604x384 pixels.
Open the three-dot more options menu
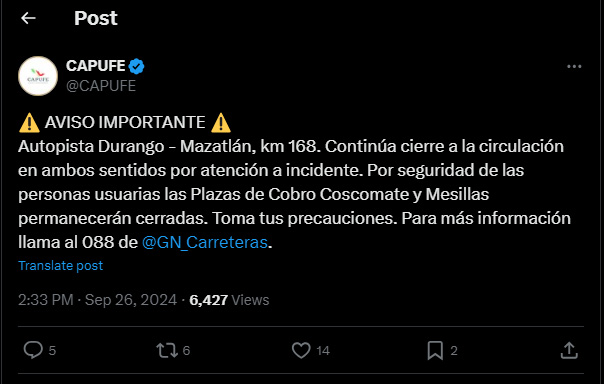coord(574,67)
